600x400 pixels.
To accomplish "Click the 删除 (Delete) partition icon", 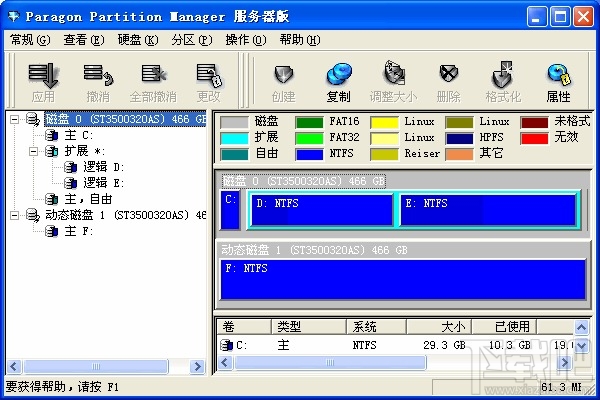I will 448,73.
